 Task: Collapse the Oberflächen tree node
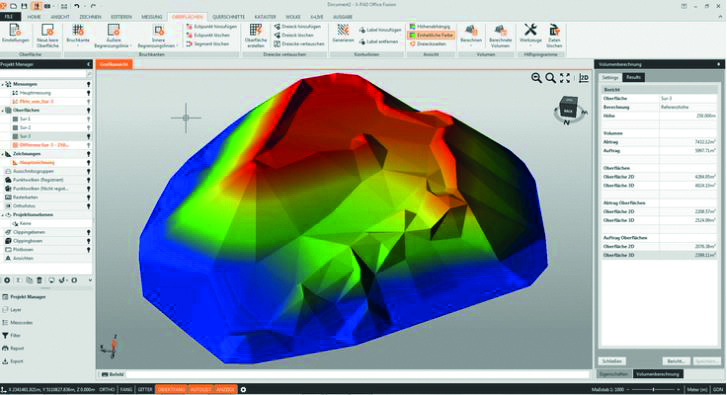(3, 110)
